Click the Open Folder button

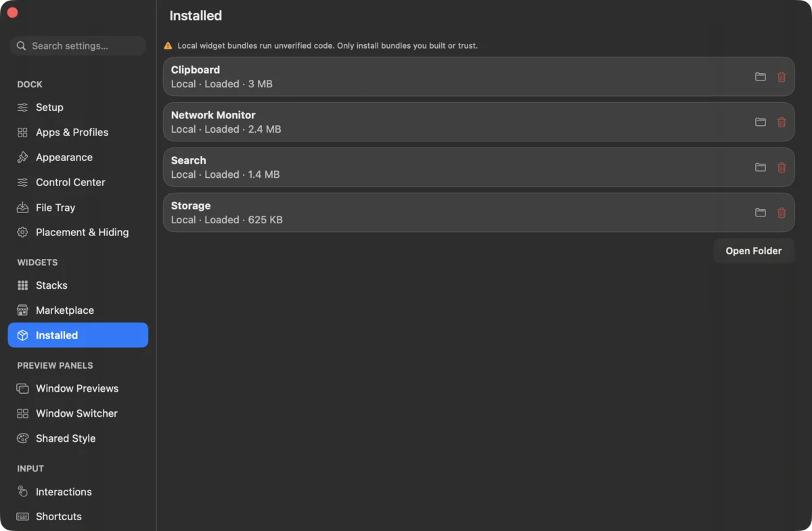point(754,251)
